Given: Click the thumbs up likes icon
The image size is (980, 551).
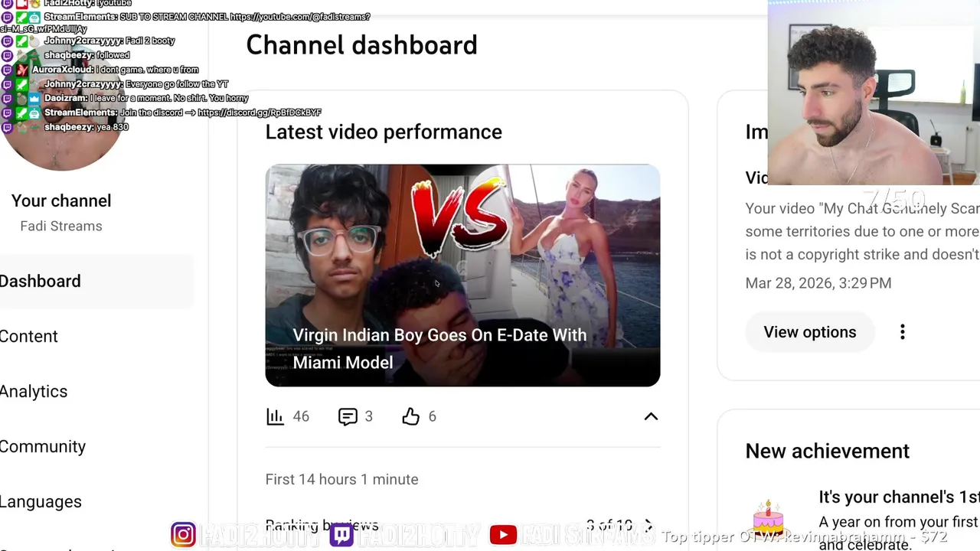Looking at the screenshot, I should pyautogui.click(x=411, y=416).
